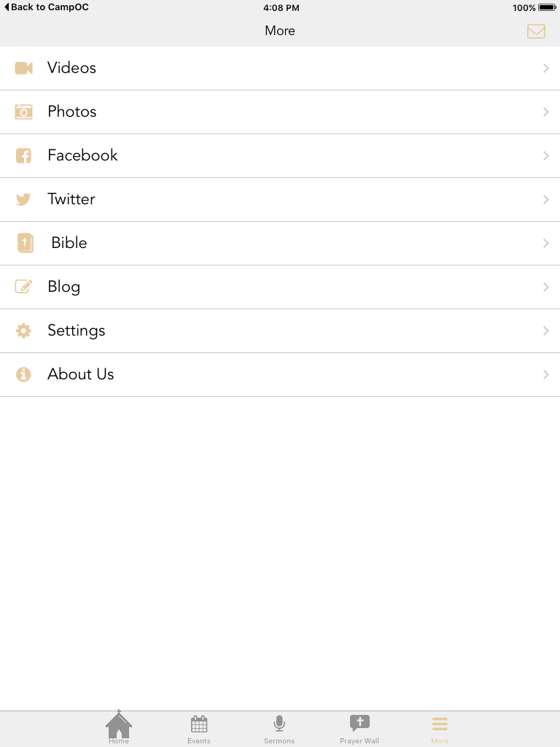Image resolution: width=560 pixels, height=747 pixels.
Task: Tap the envelope mail icon
Action: [536, 31]
